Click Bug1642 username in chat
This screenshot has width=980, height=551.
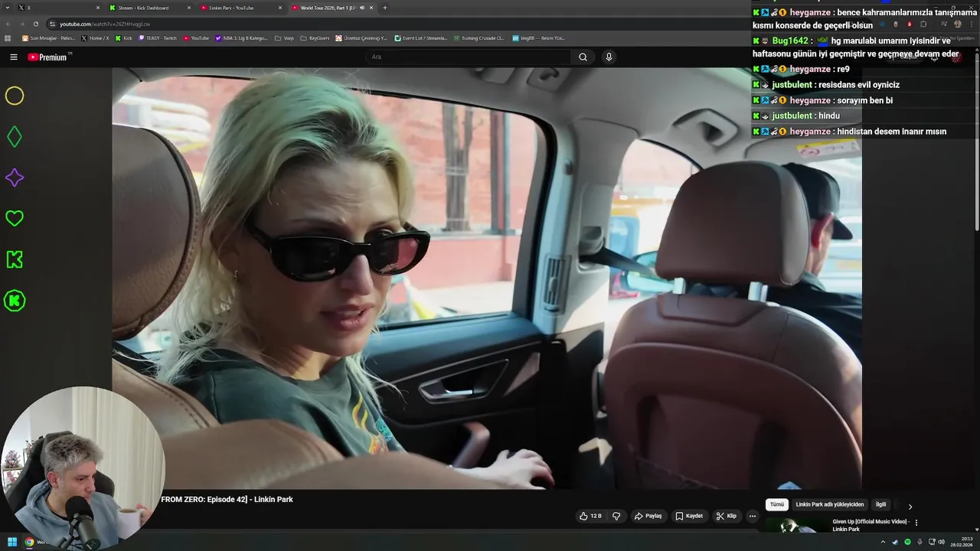tap(790, 41)
